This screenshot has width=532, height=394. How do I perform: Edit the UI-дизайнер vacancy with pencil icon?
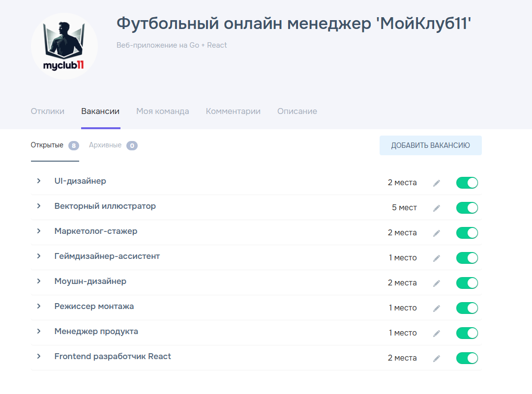coord(436,183)
